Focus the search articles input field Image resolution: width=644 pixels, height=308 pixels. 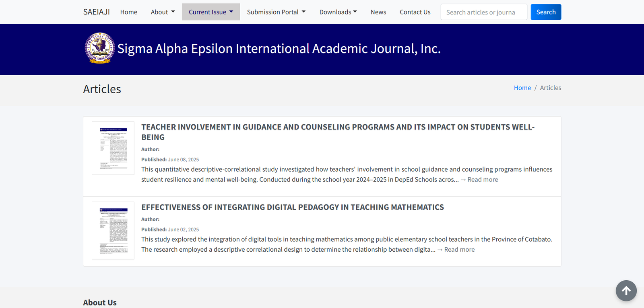483,12
